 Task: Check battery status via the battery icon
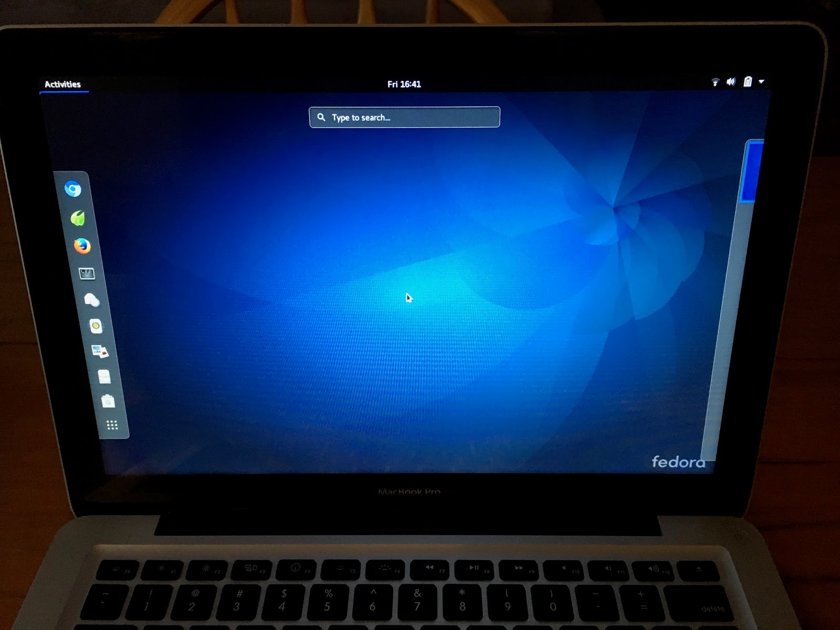pyautogui.click(x=748, y=82)
